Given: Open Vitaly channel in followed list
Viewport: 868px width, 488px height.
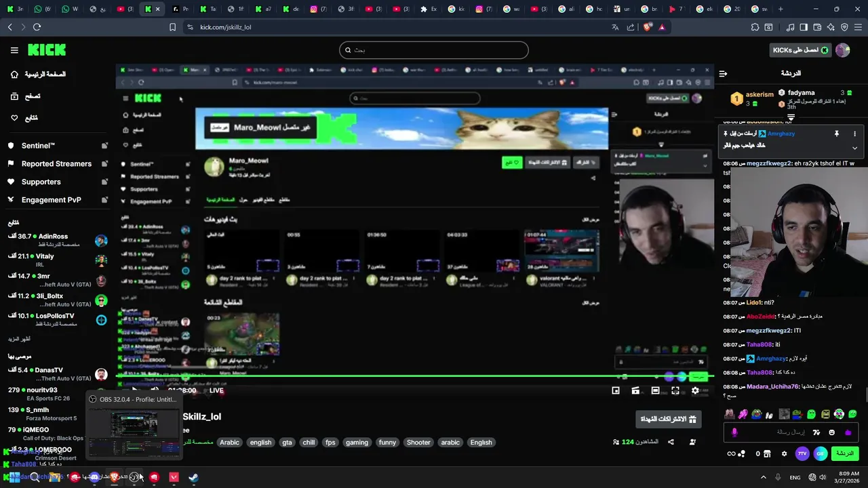Looking at the screenshot, I should click(58, 260).
